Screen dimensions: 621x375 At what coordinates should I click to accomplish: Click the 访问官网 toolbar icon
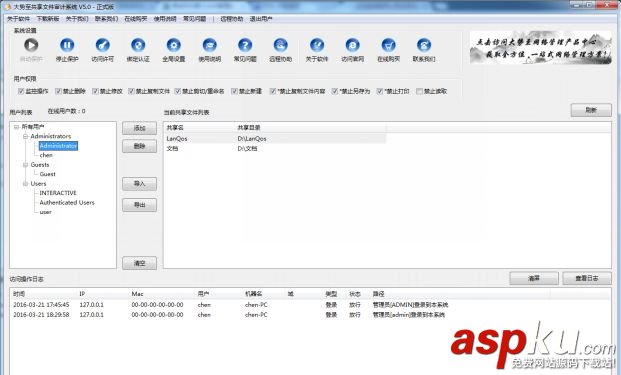352,45
